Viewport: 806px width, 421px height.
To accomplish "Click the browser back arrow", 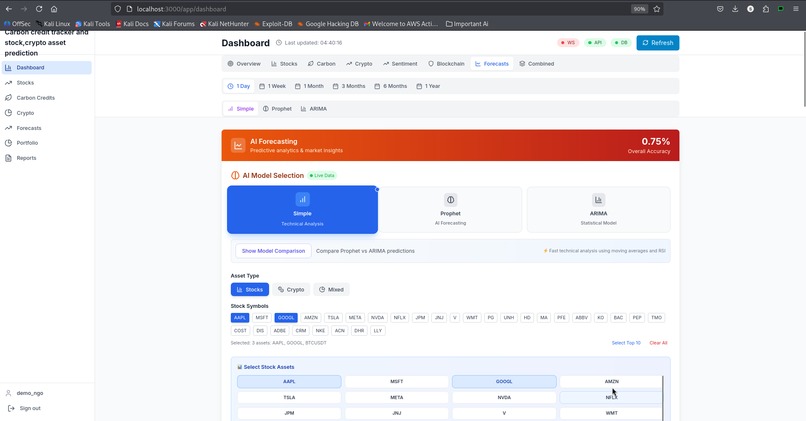I will [9, 9].
